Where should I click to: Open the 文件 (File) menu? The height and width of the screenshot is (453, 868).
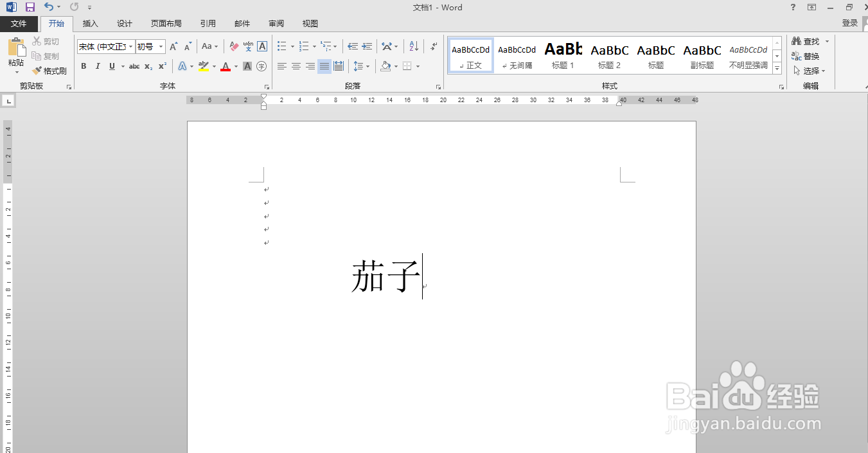tap(19, 24)
